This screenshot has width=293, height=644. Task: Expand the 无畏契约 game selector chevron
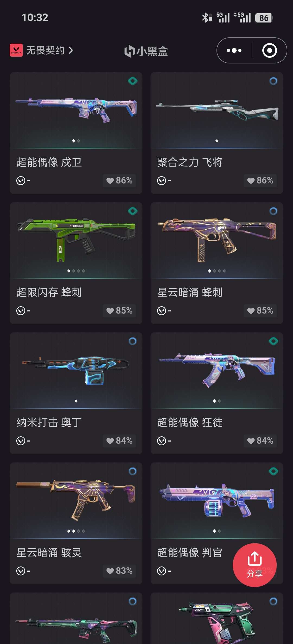pos(71,50)
